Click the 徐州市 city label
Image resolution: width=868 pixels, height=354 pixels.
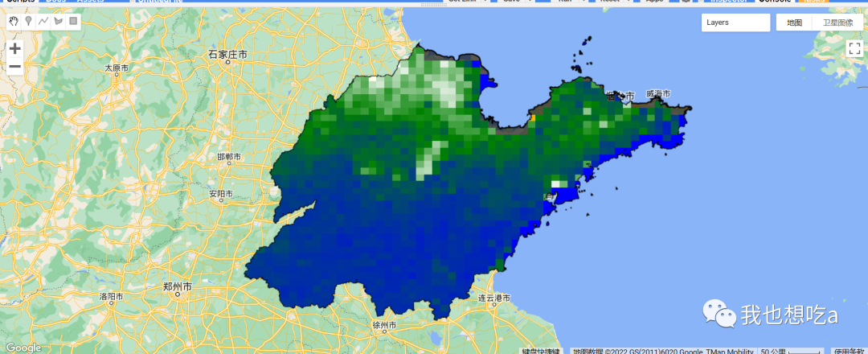coord(384,325)
